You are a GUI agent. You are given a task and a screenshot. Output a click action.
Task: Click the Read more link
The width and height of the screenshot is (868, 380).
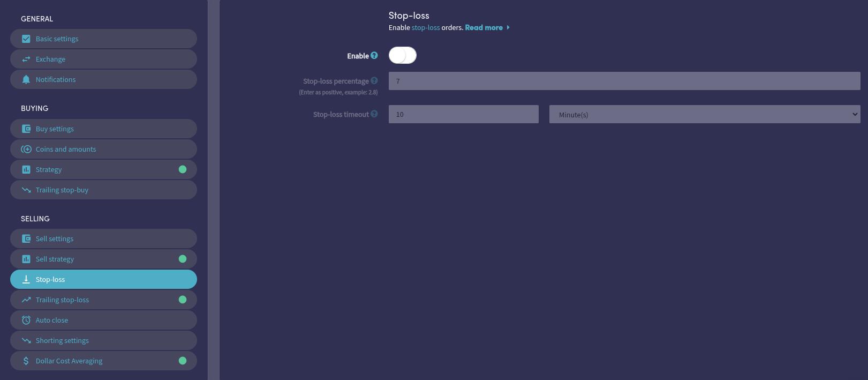(x=484, y=27)
